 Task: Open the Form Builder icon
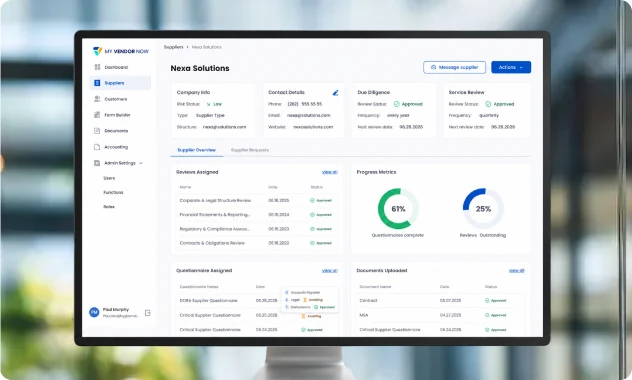click(97, 115)
